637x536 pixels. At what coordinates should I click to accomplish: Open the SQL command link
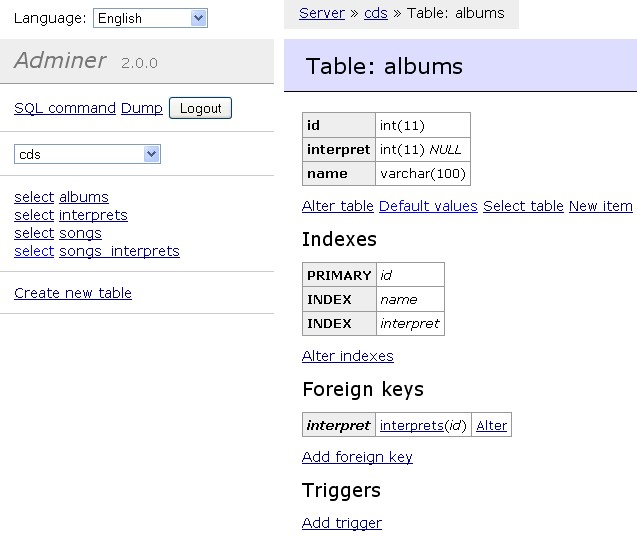coord(65,108)
